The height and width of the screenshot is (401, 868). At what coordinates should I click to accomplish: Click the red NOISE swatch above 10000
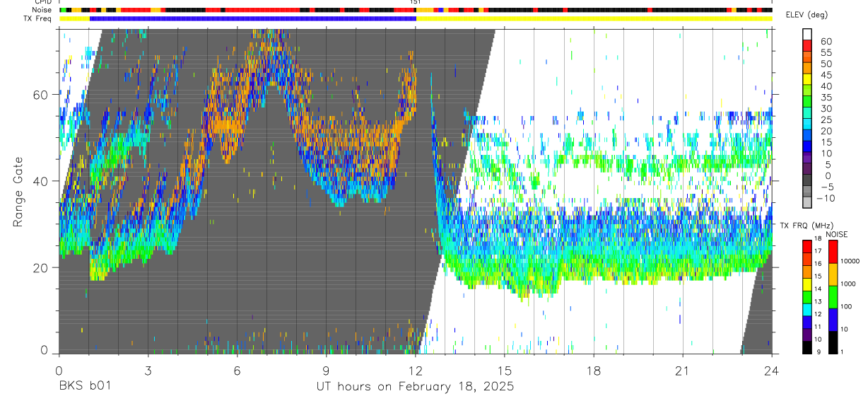pyautogui.click(x=833, y=252)
